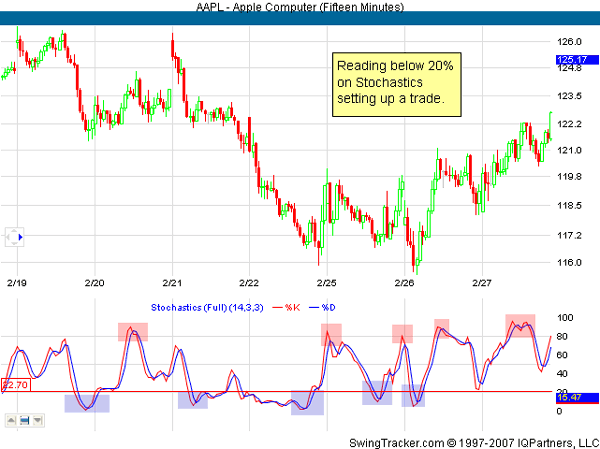Click the 15.47 stochastic value tag
Viewport: 600px width, 449px height.
click(x=577, y=398)
